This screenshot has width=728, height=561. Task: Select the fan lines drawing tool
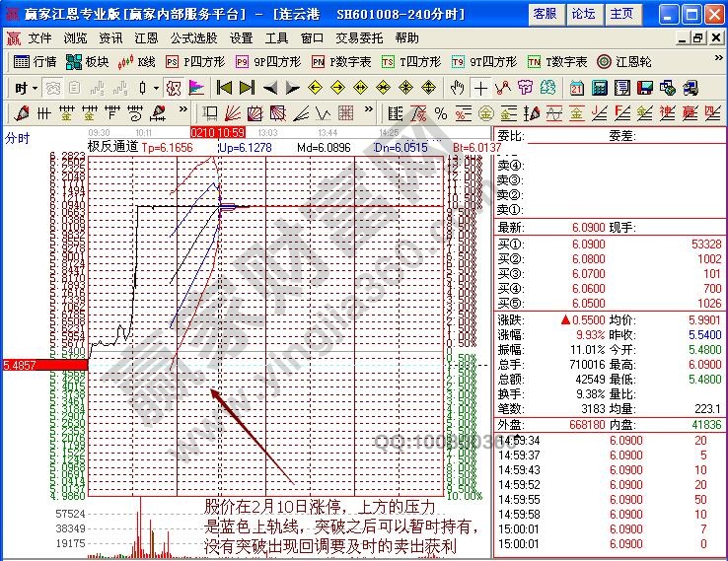click(x=234, y=112)
